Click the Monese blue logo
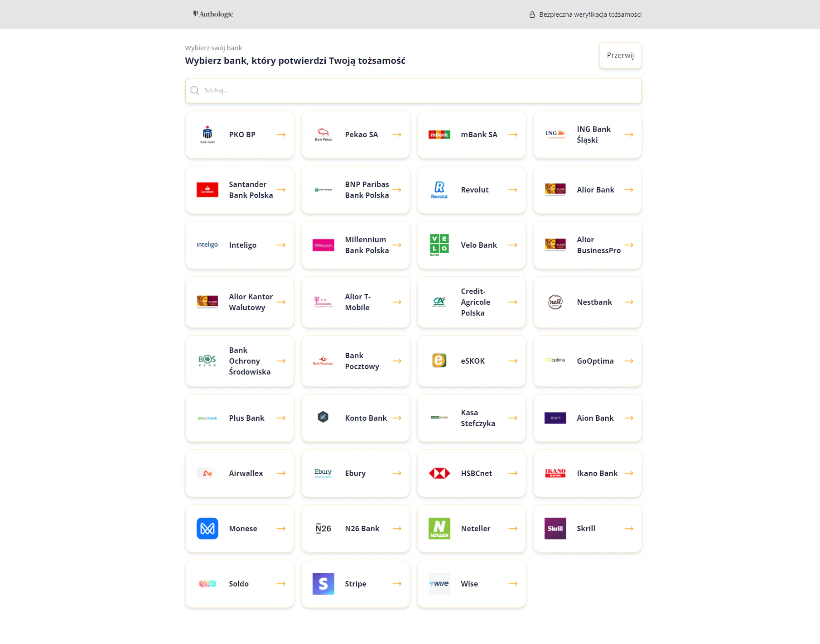This screenshot has height=644, width=820. click(x=207, y=529)
